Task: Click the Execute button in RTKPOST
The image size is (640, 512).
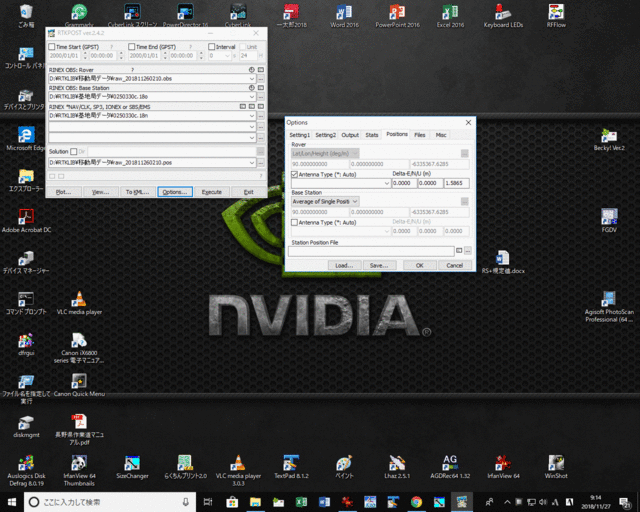Action: (211, 192)
